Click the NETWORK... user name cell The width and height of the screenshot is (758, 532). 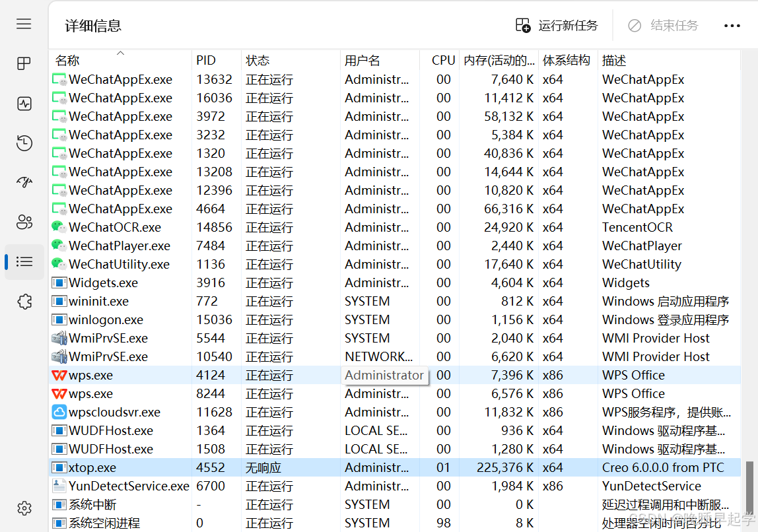(x=378, y=356)
